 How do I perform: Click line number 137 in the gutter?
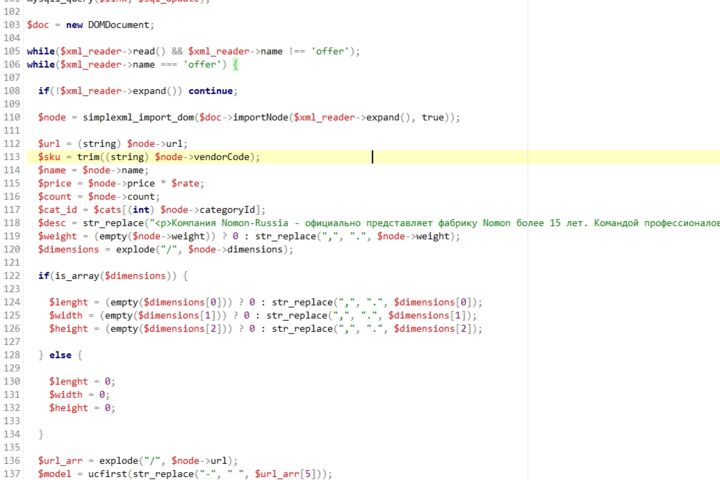tap(11, 474)
